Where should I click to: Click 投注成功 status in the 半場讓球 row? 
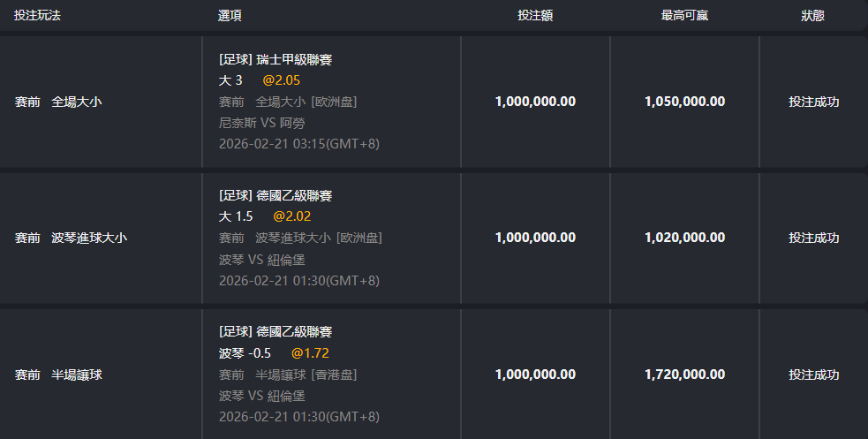tap(813, 375)
